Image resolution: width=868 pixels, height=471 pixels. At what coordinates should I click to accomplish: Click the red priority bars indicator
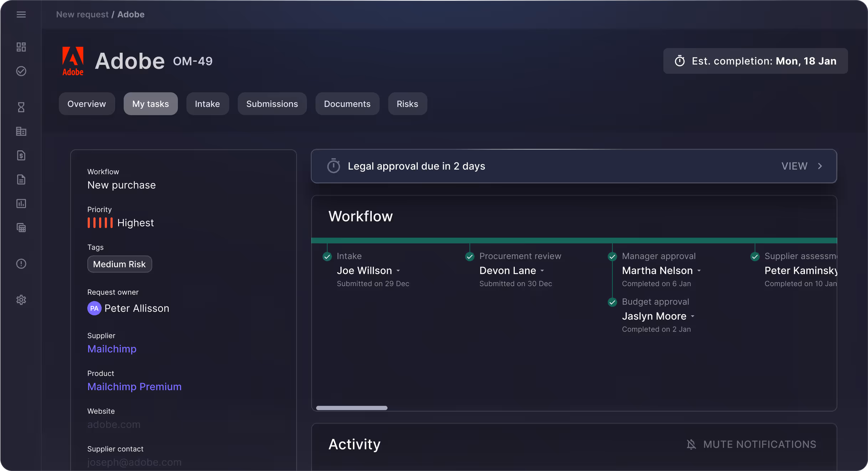pos(100,223)
